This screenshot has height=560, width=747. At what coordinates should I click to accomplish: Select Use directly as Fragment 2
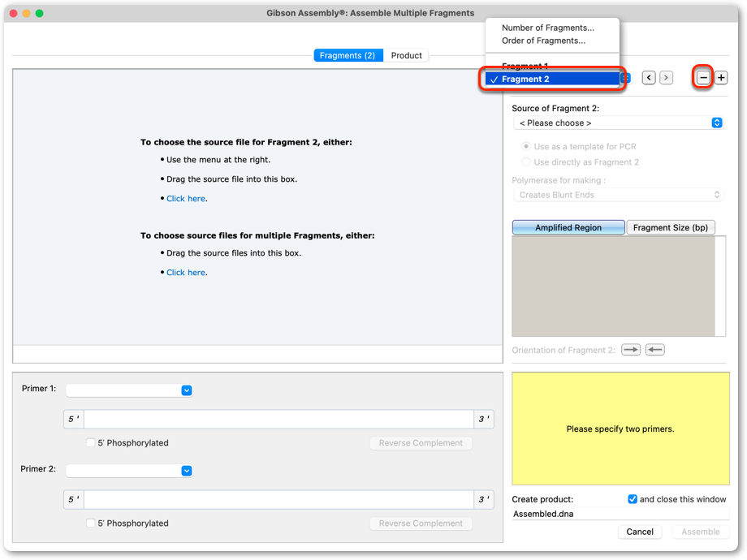point(526,162)
